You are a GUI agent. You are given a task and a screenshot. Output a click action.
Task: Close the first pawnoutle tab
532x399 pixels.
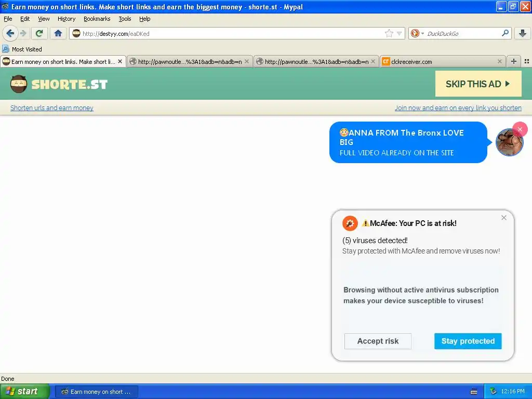coord(247,61)
